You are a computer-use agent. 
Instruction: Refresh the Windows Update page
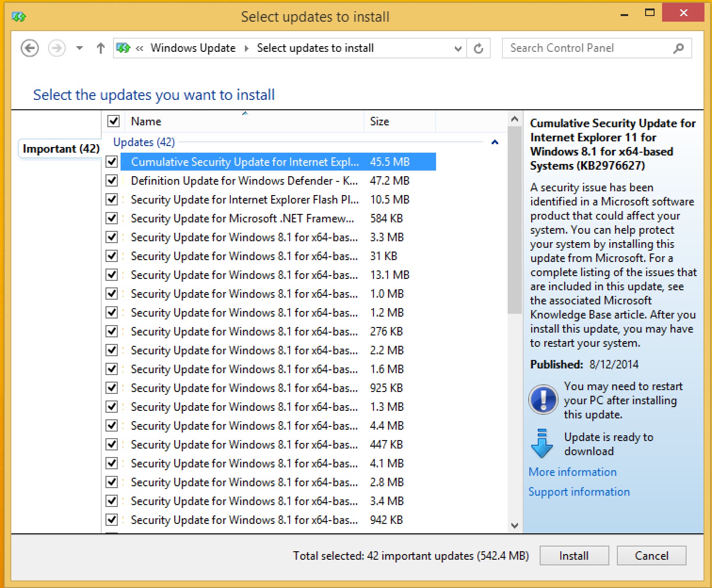(x=478, y=48)
